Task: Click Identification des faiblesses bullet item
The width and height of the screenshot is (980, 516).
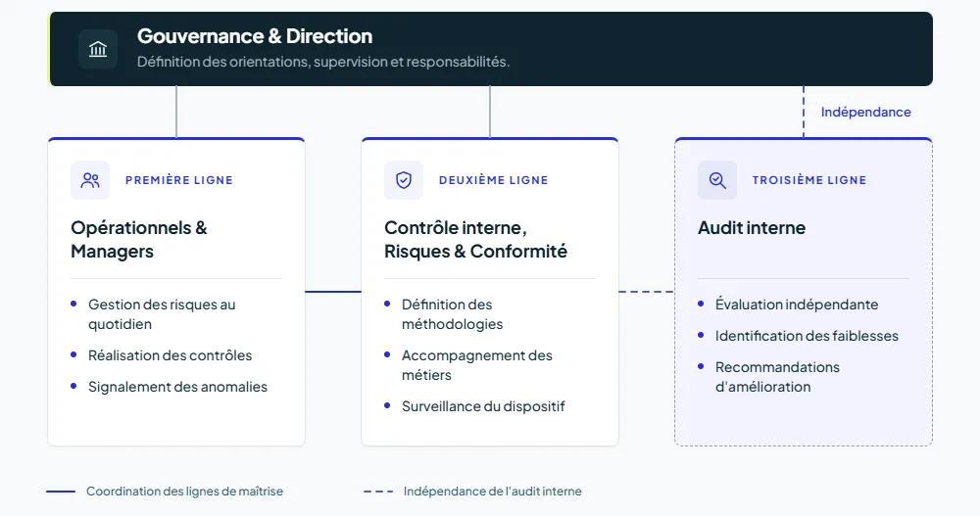Action: tap(807, 336)
